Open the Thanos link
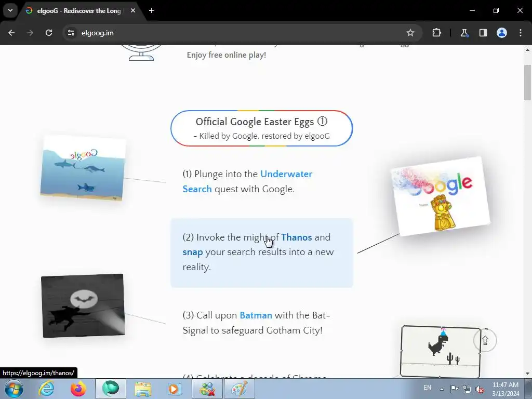The width and height of the screenshot is (532, 399). (297, 237)
